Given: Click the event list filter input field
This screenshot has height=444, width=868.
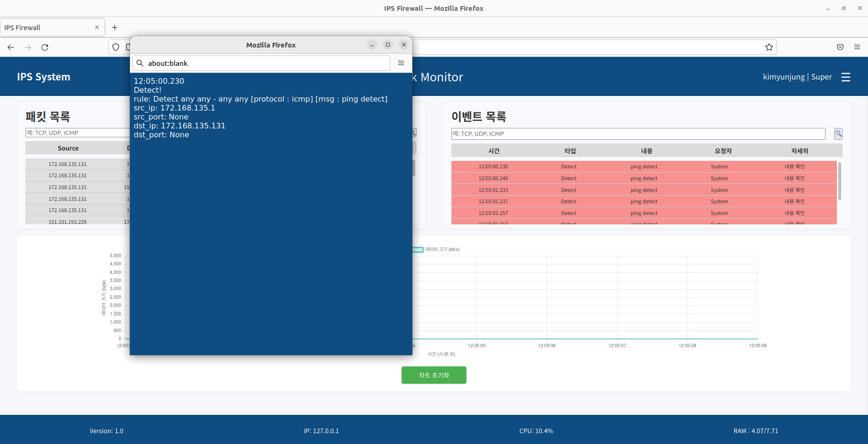Looking at the screenshot, I should (x=638, y=134).
